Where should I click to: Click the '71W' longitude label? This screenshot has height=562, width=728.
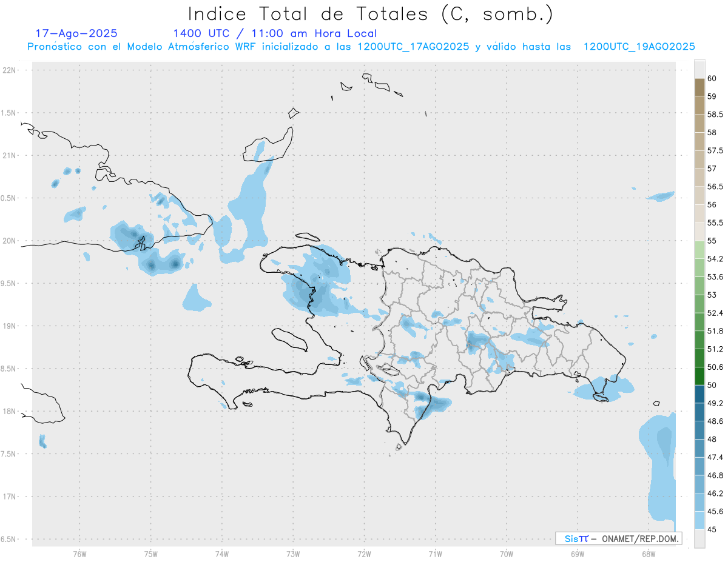(x=435, y=554)
